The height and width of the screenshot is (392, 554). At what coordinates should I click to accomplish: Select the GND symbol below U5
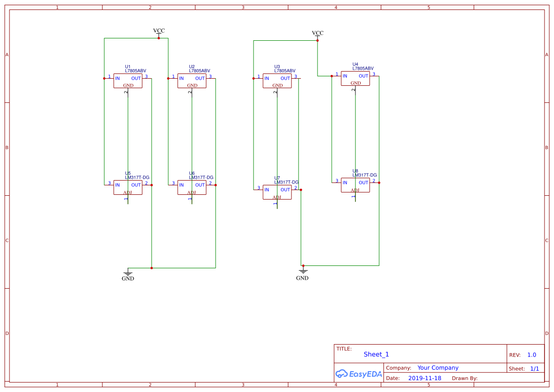(x=128, y=275)
